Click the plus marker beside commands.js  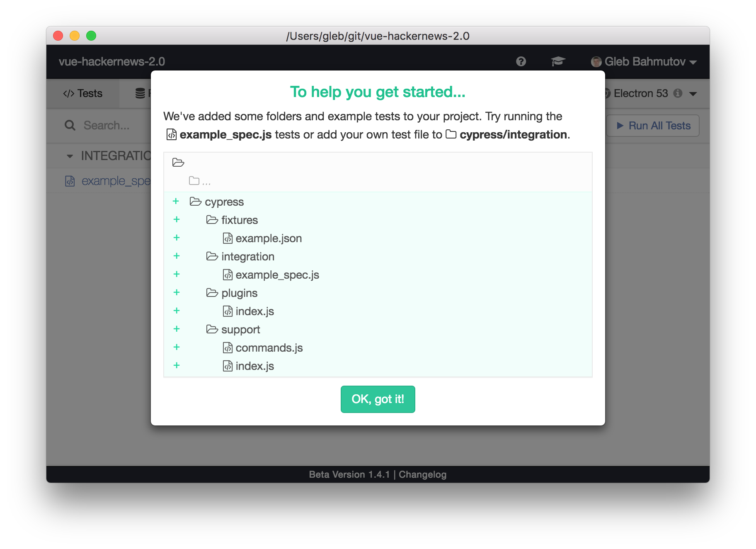pos(177,347)
